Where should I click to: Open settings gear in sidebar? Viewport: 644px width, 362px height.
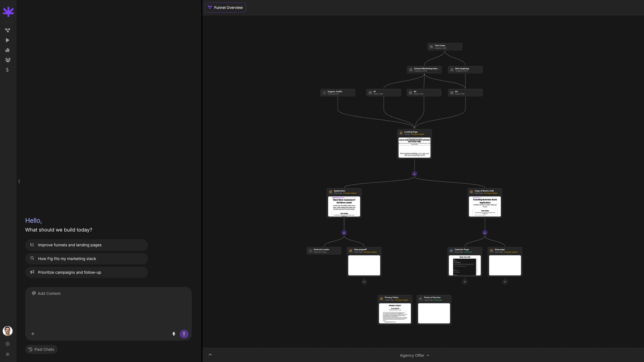point(7,344)
